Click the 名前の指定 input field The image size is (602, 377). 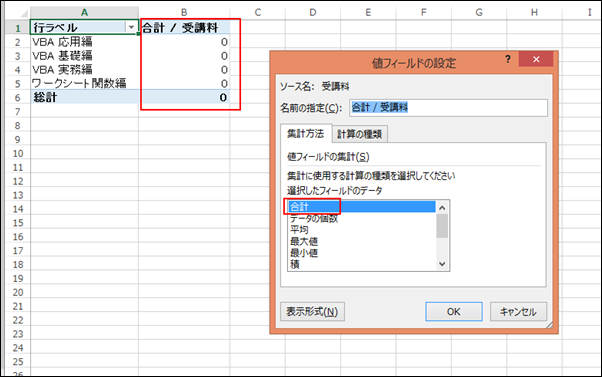(448, 108)
